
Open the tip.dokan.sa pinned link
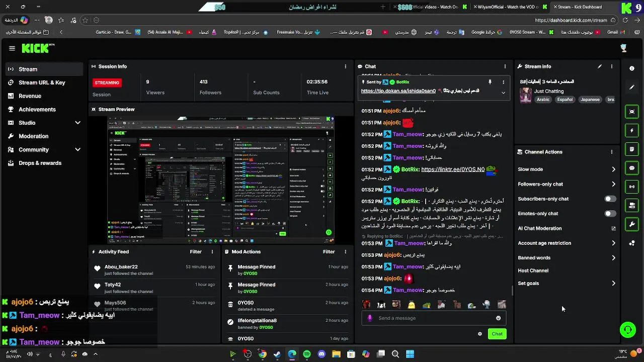click(398, 91)
